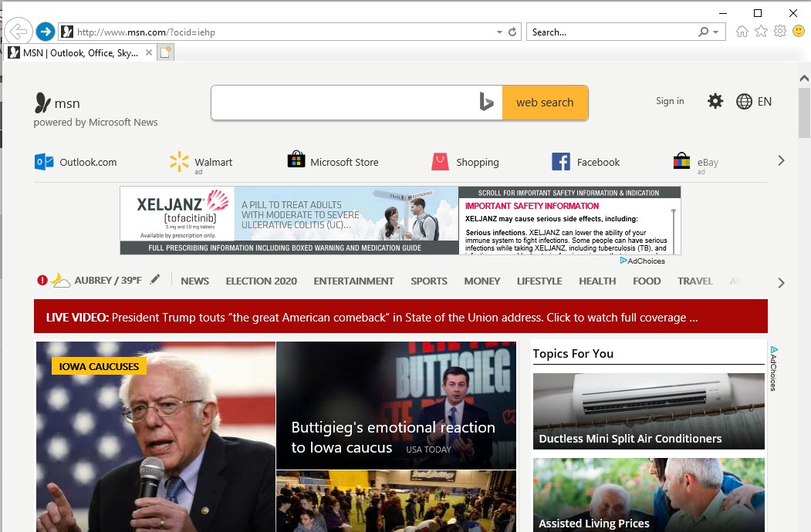Open the LIFESTYLE category
The width and height of the screenshot is (811, 532).
click(539, 281)
